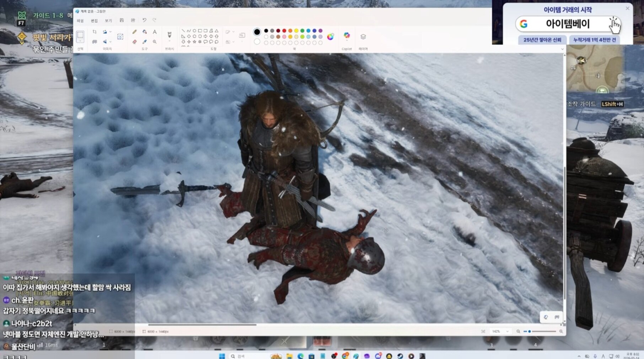Open the View menu in Paint

pos(108,21)
